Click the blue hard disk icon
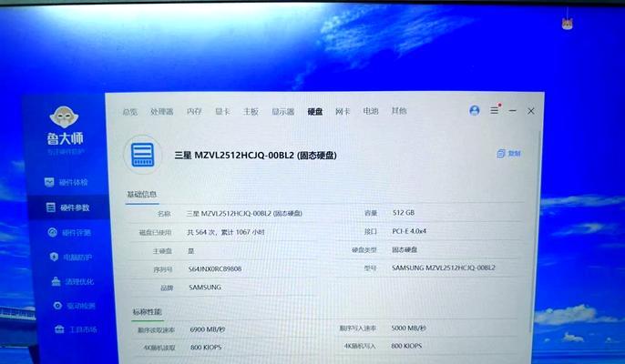 point(143,155)
